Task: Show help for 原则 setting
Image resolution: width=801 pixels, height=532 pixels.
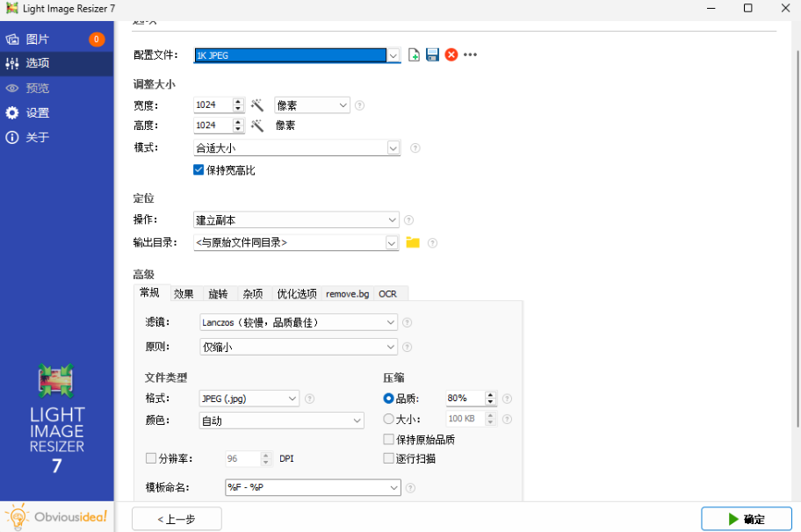Action: pos(408,347)
